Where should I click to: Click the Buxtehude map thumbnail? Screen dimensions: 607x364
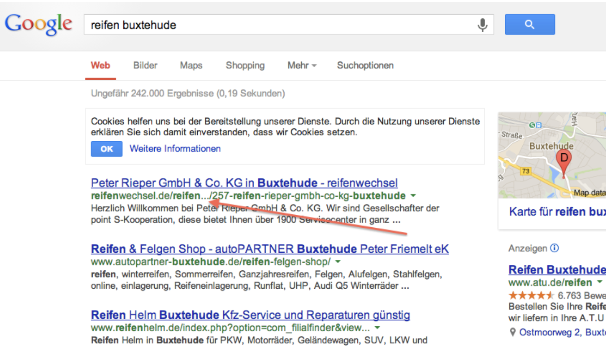click(x=552, y=155)
